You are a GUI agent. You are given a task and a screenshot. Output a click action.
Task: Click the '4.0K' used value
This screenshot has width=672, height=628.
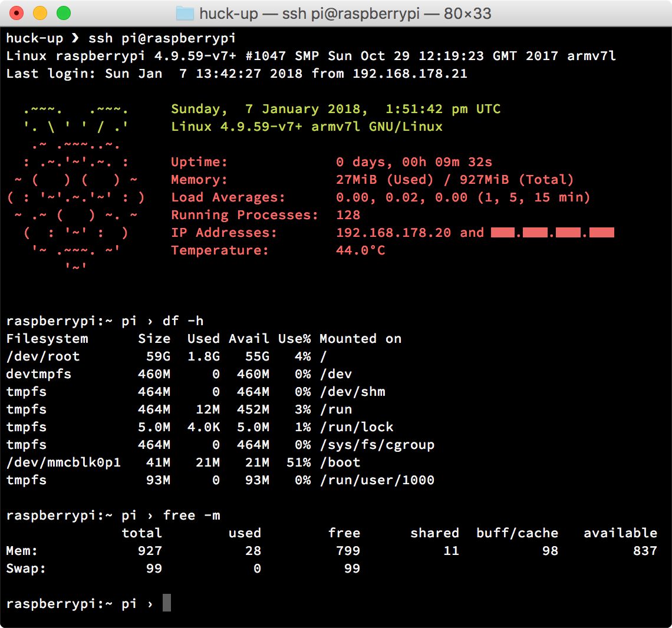203,427
